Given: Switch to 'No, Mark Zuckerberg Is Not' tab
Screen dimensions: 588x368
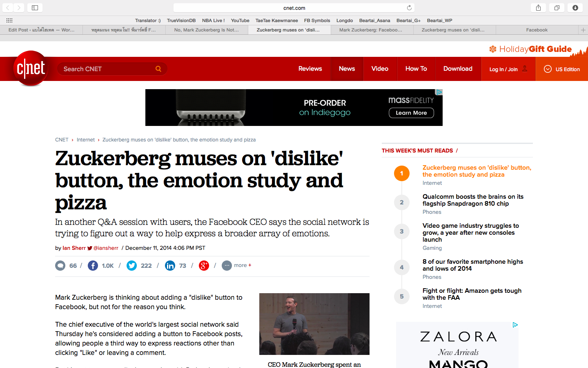Looking at the screenshot, I should [x=207, y=30].
